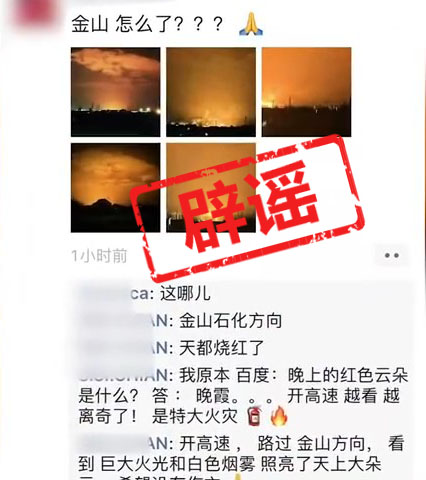Tap the comment 天都烧红了
This screenshot has width=426, height=480.
pos(222,348)
